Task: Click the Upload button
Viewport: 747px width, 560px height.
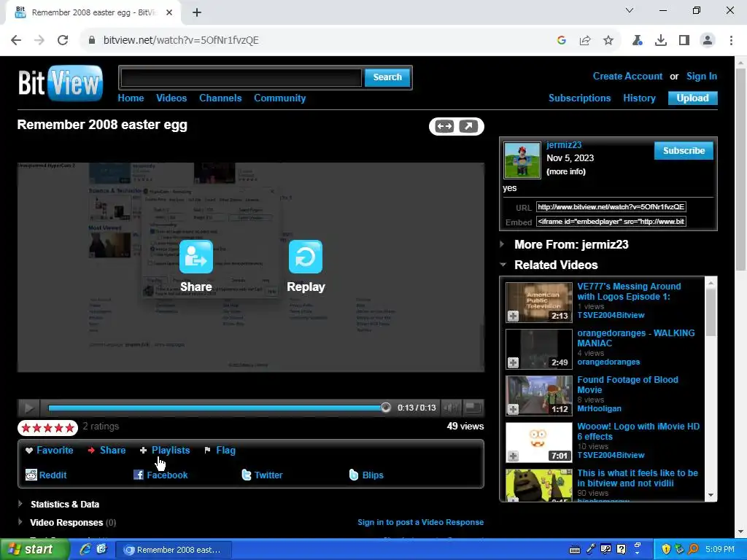Action: coord(693,98)
